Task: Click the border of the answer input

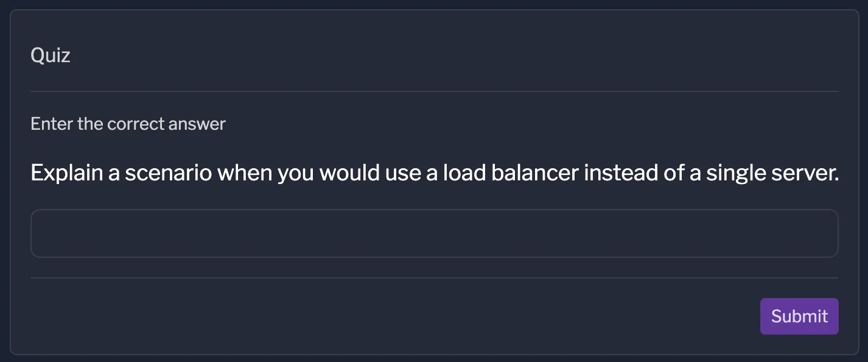Action: (434, 210)
